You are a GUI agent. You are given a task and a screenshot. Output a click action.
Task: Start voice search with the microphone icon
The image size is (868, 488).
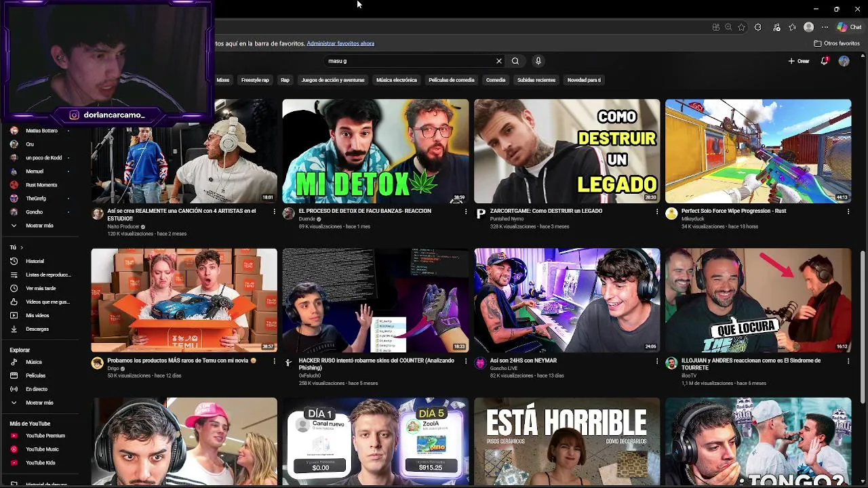(538, 61)
